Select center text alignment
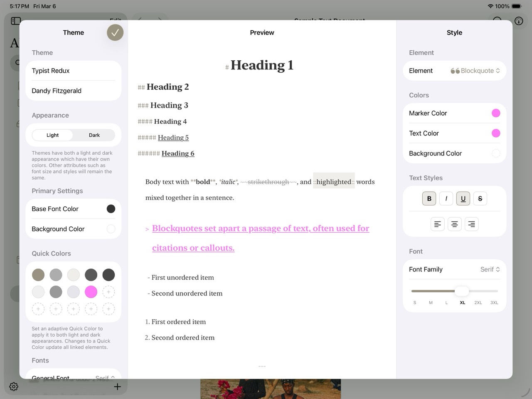Image resolution: width=532 pixels, height=399 pixels. click(x=454, y=224)
